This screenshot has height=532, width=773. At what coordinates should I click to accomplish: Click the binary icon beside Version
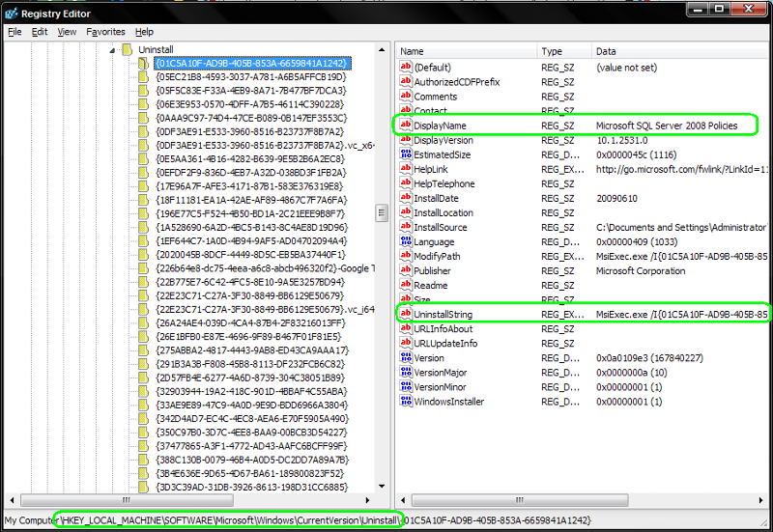point(406,357)
